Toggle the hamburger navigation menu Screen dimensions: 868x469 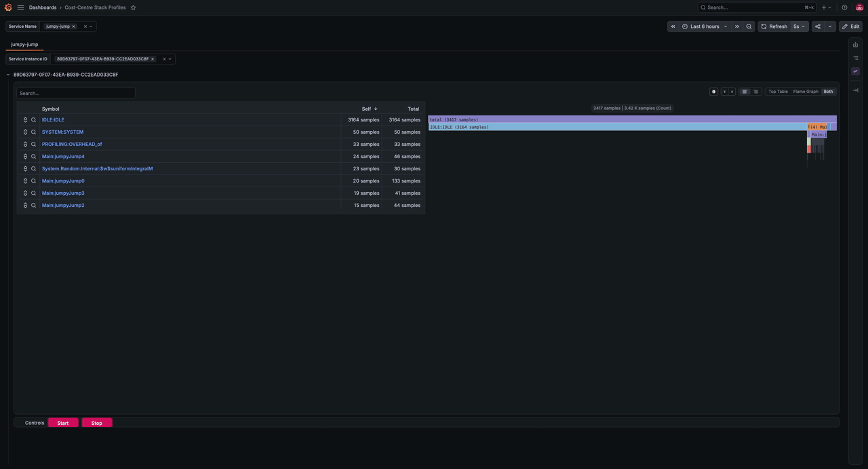tap(20, 7)
